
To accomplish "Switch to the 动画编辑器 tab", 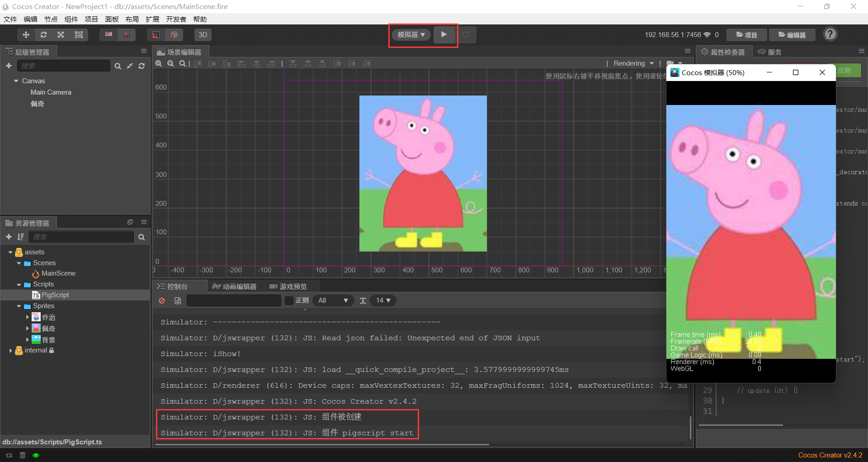I will point(235,286).
